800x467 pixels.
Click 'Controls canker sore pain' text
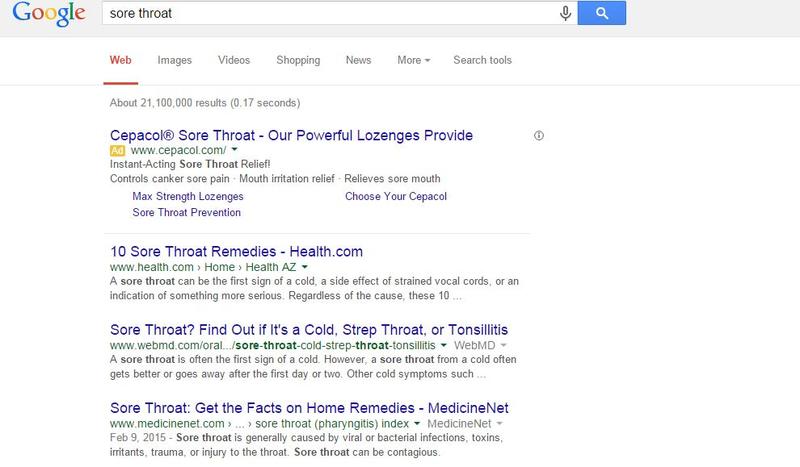pyautogui.click(x=170, y=179)
